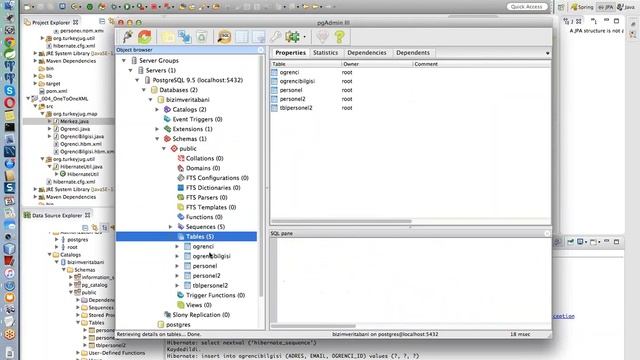Select Trigger Functions (0) tree node

coord(215,295)
